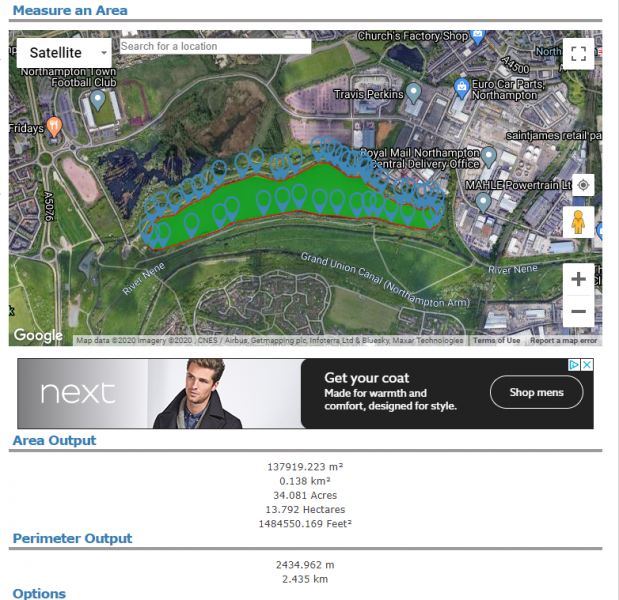Click Royal Mail Delivery Office map pin
The image size is (619, 600).
pos(489,157)
